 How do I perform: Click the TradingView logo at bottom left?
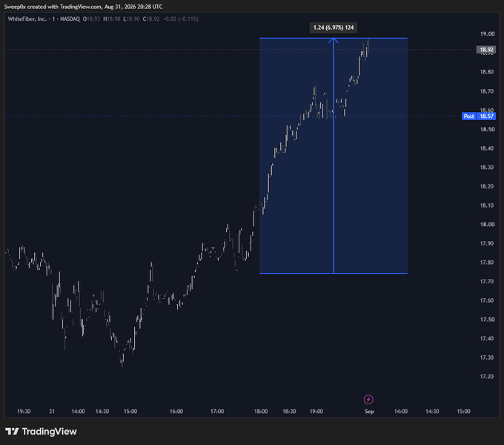coord(41,431)
